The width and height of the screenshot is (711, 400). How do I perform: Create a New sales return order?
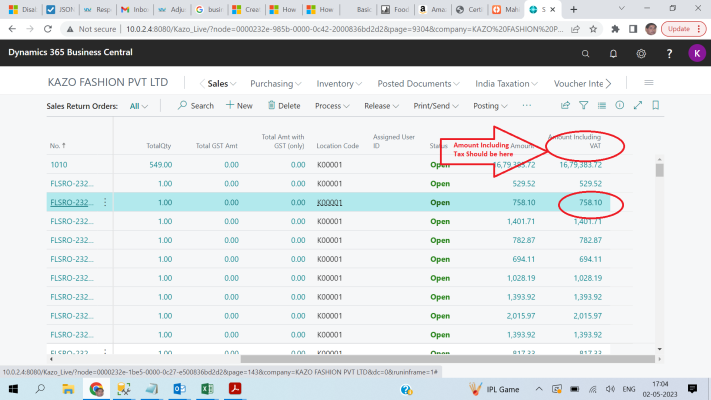[x=239, y=106]
